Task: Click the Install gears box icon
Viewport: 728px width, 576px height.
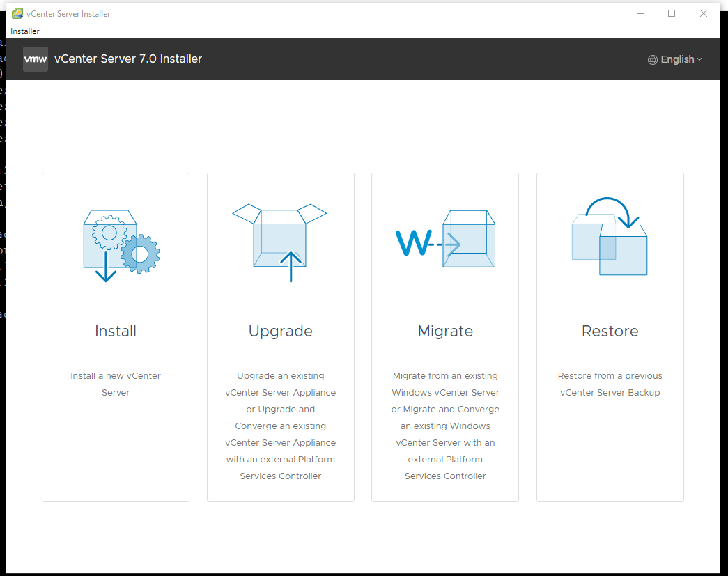Action: (122, 246)
